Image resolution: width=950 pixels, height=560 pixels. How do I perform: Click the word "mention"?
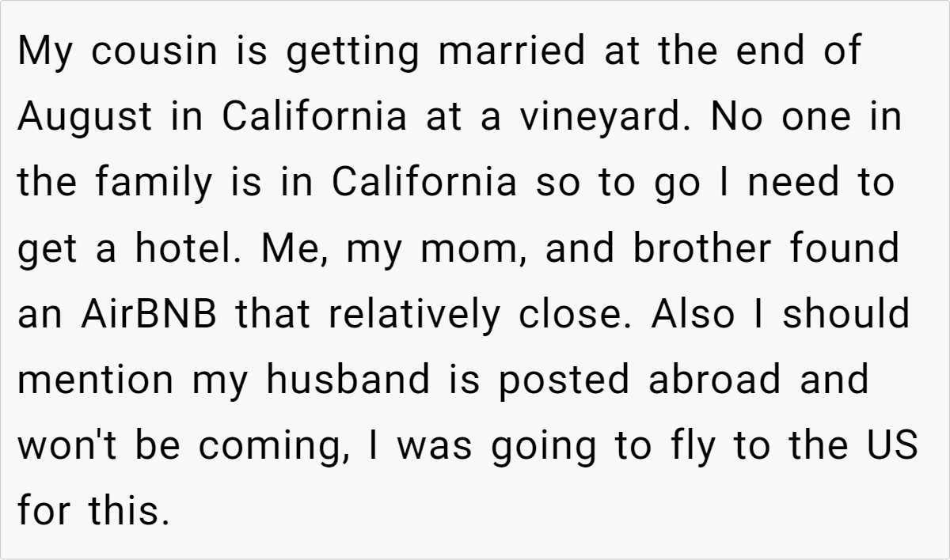[x=95, y=380]
